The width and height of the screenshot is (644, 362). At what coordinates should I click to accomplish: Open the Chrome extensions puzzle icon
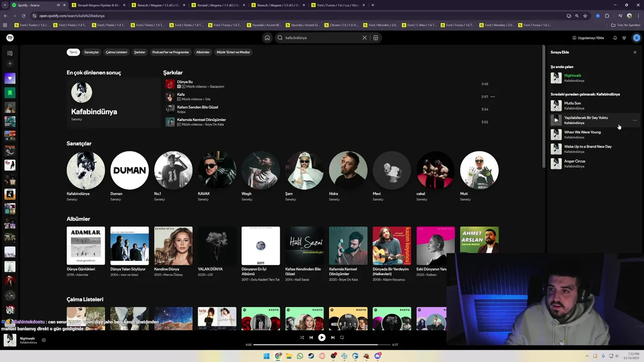tap(607, 16)
